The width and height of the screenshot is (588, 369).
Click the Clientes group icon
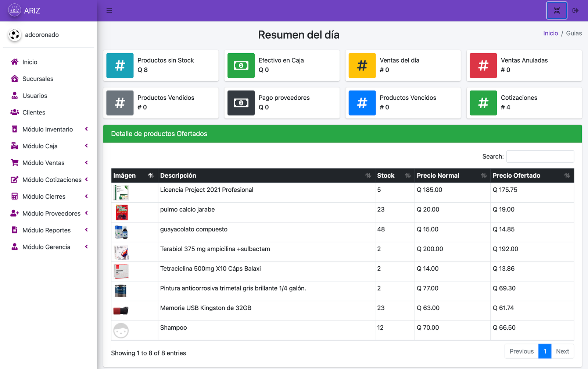15,112
